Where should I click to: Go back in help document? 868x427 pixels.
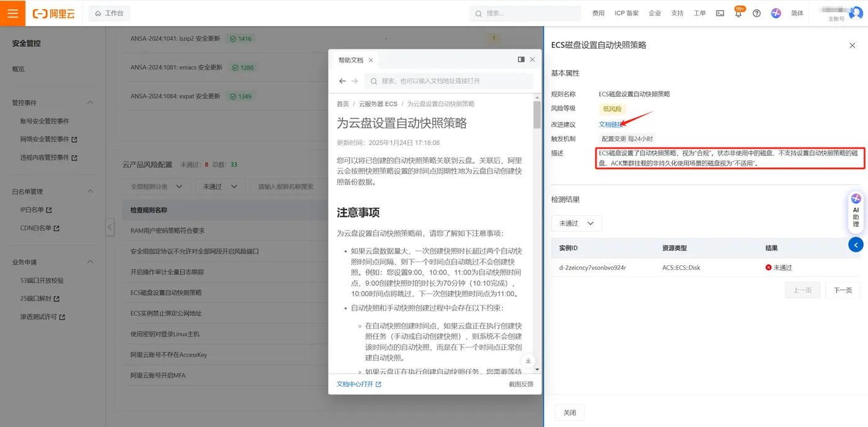343,81
